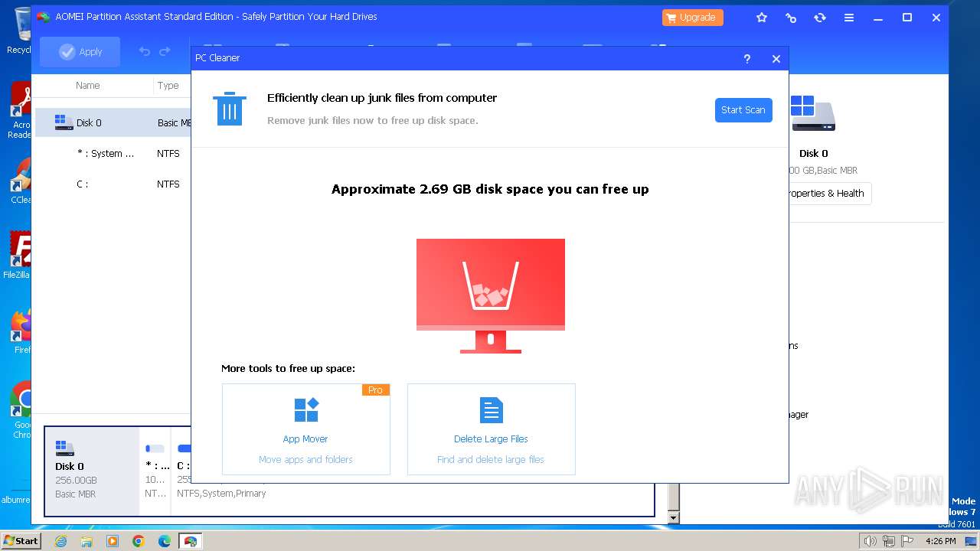Select the 'C :' partition row

pyautogui.click(x=113, y=184)
